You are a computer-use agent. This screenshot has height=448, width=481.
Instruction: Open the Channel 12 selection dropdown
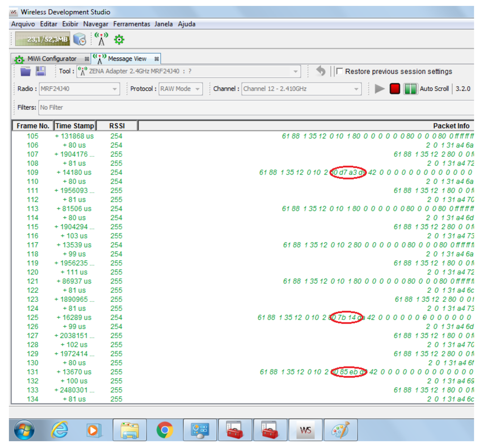point(356,89)
